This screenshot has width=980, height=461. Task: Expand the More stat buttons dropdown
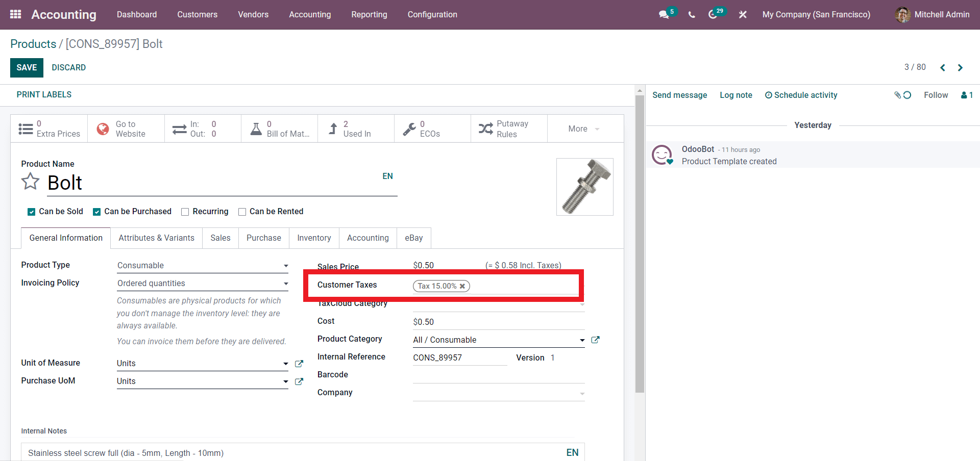[x=585, y=129]
